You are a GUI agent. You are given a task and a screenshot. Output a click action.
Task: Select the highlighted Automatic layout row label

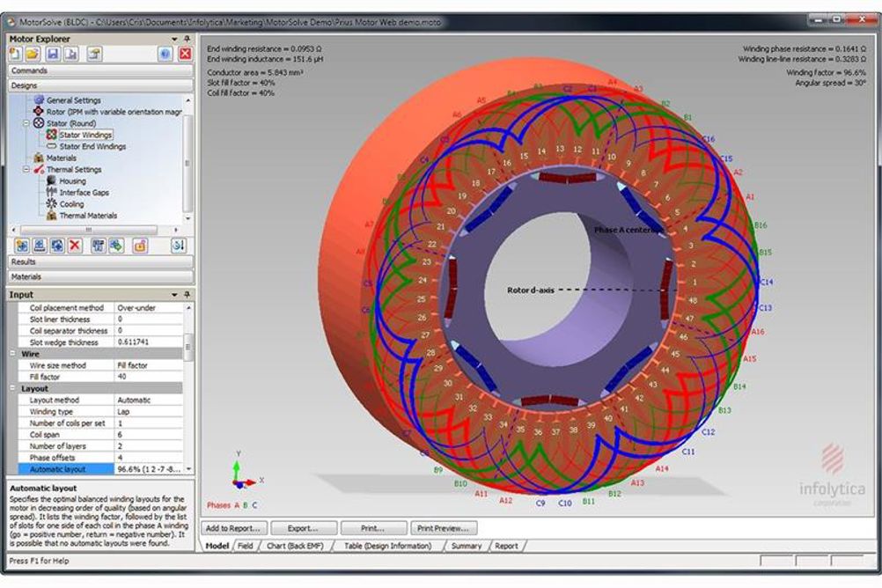(x=66, y=468)
